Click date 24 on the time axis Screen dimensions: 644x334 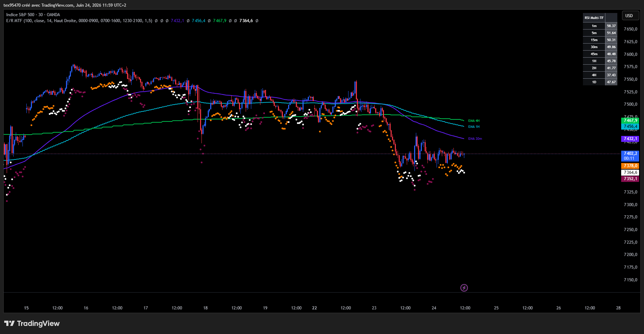tap(434, 308)
